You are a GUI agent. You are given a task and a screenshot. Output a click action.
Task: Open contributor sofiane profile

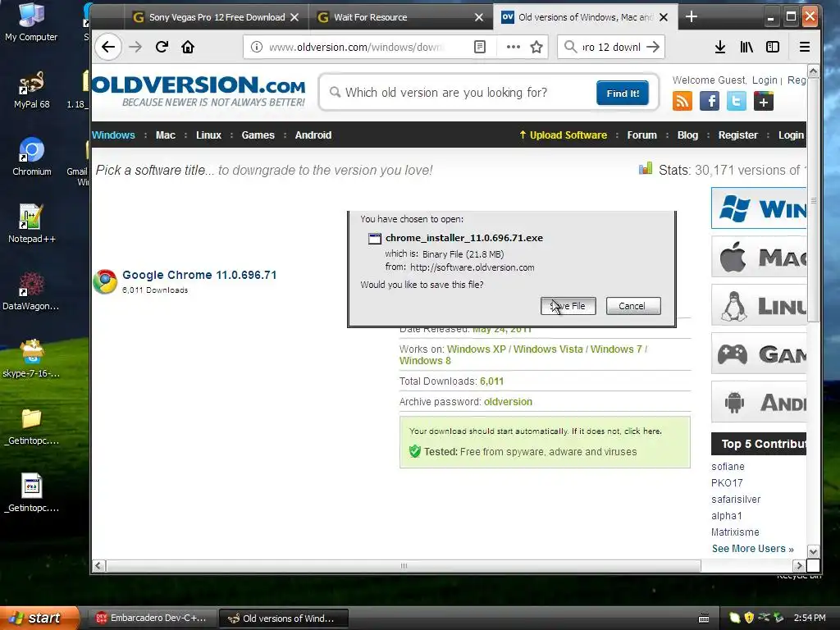click(x=728, y=467)
